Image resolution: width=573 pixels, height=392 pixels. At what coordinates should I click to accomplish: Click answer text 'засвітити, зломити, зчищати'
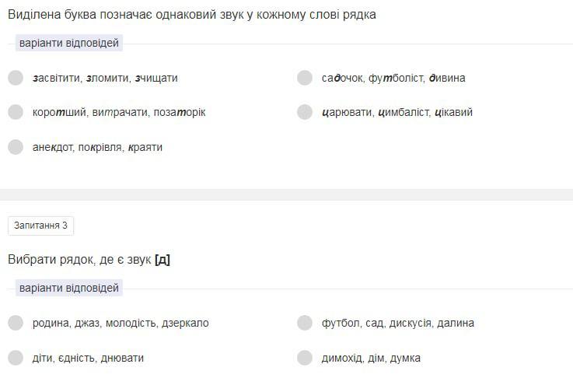(x=105, y=78)
